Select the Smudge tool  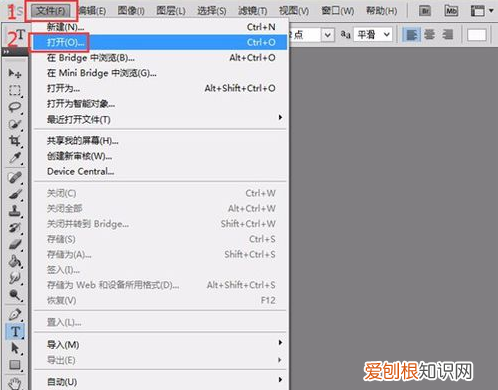click(15, 278)
